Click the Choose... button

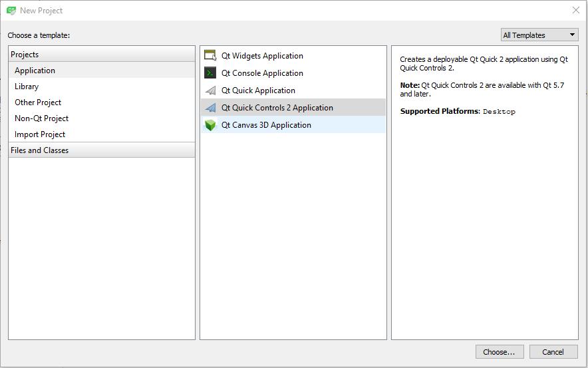tap(499, 352)
